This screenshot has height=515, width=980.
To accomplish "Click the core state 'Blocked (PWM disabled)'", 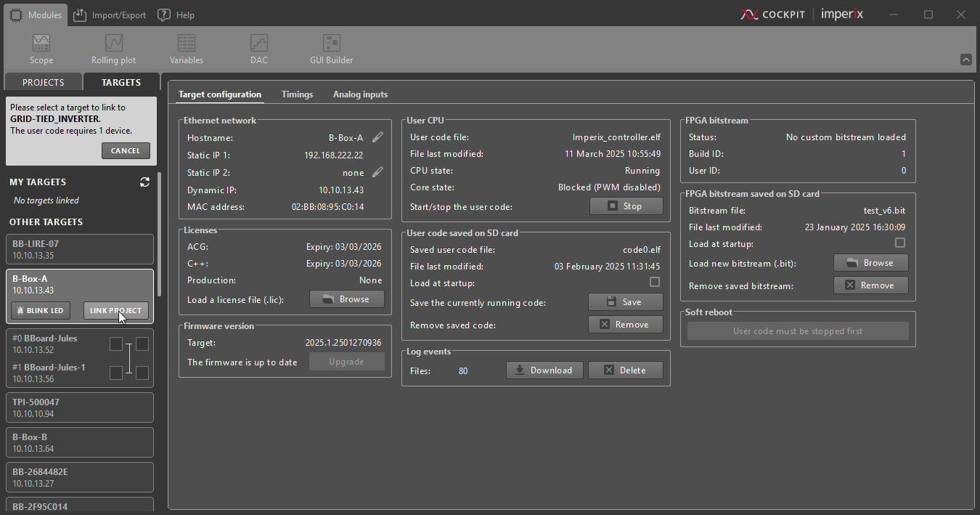I will pyautogui.click(x=609, y=187).
